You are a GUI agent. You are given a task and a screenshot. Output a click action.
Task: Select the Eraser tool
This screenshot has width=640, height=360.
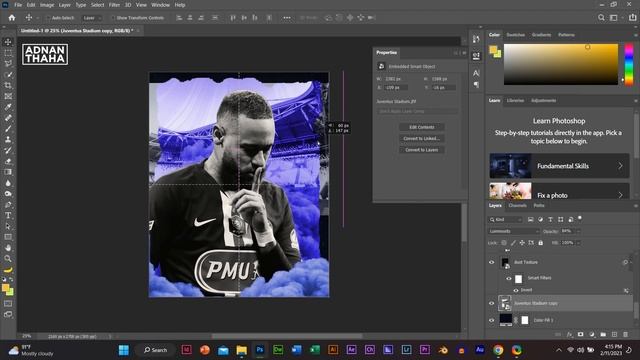click(8, 161)
